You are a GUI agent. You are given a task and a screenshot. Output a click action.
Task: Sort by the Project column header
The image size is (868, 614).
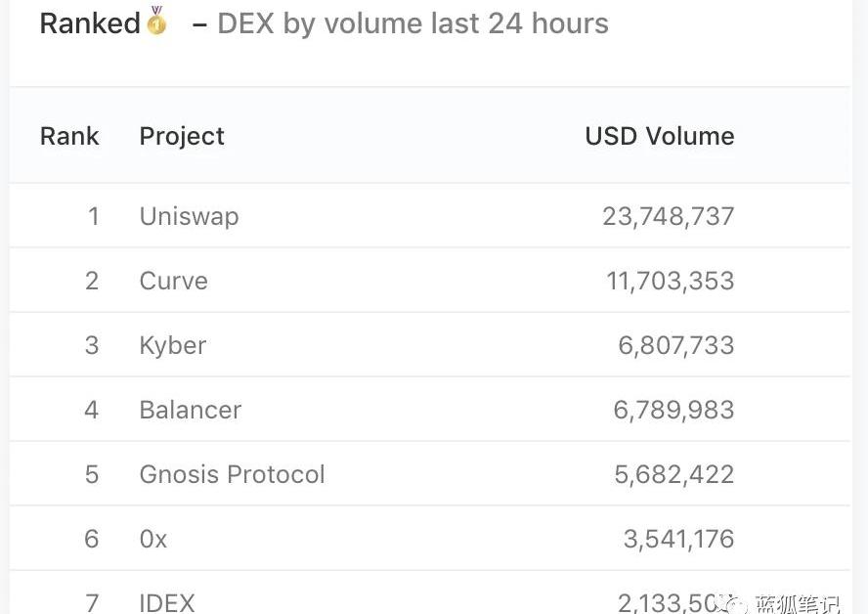(182, 136)
